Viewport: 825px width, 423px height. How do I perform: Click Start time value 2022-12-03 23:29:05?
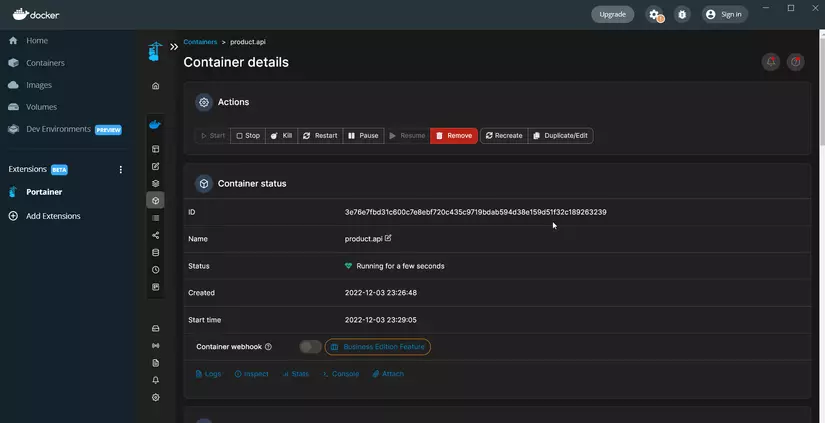[381, 320]
